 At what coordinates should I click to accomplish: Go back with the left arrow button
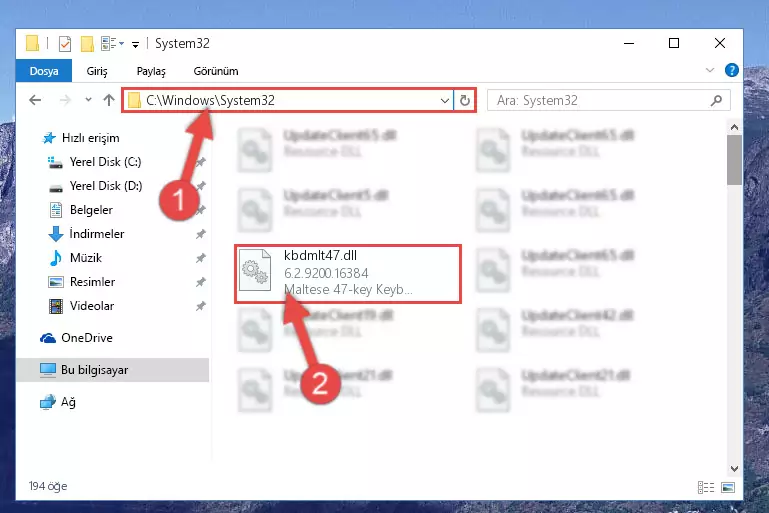35,100
